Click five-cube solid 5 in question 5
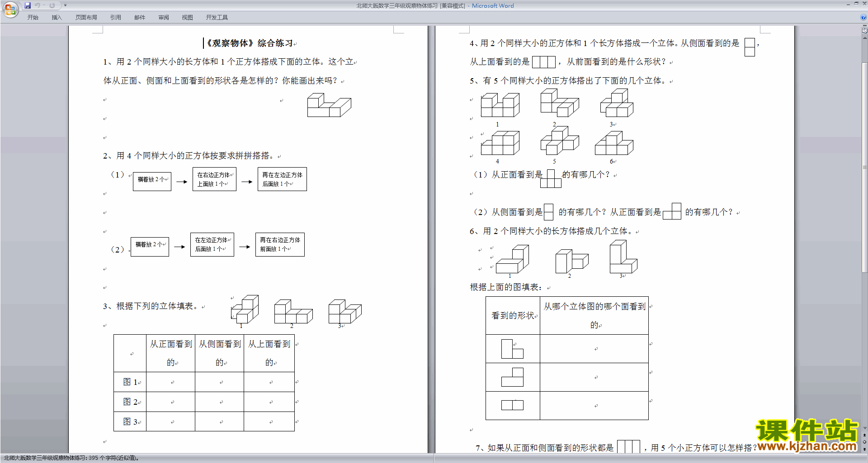Screen dimensions: 868x463 tap(560, 141)
